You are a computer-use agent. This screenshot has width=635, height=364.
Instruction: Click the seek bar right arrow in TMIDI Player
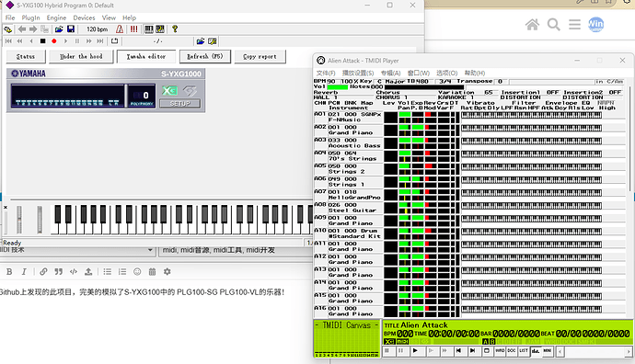(629, 351)
